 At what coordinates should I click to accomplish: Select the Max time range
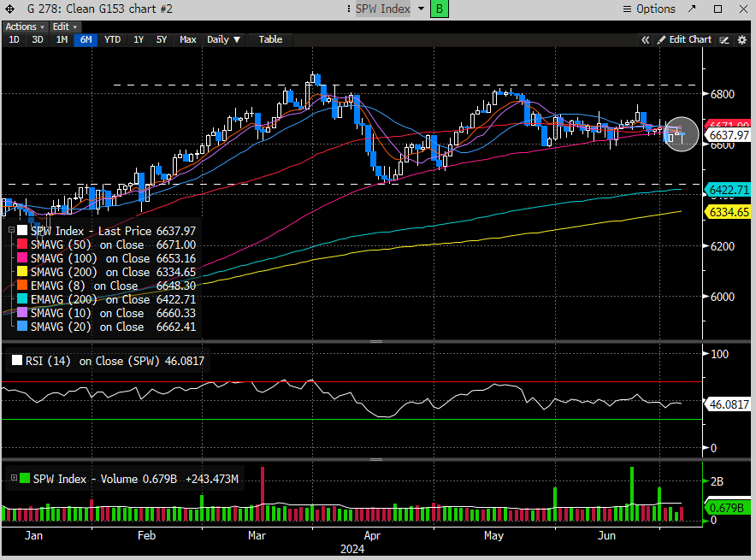click(x=187, y=39)
